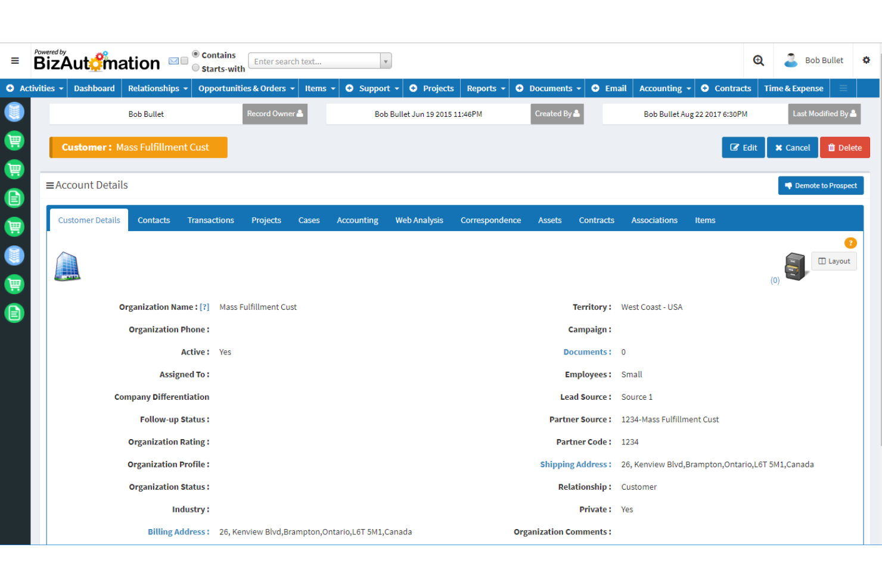The image size is (882, 588).
Task: Click the Demote to Prospect button
Action: (821, 185)
